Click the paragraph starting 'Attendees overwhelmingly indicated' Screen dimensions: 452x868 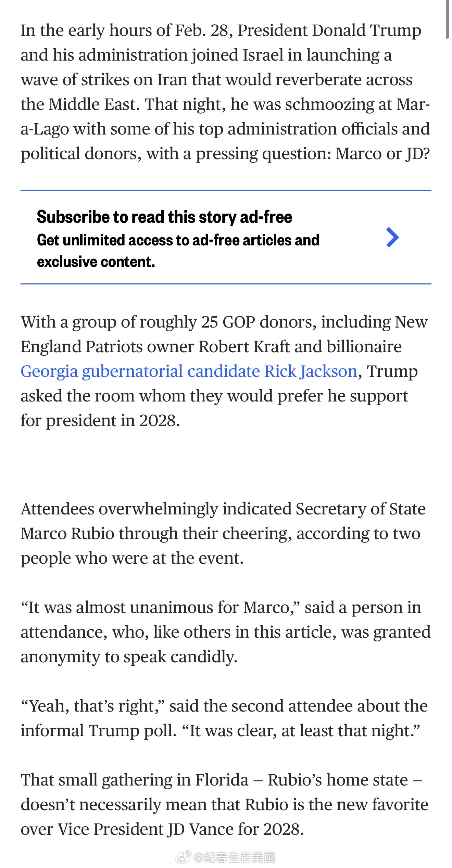(x=223, y=534)
